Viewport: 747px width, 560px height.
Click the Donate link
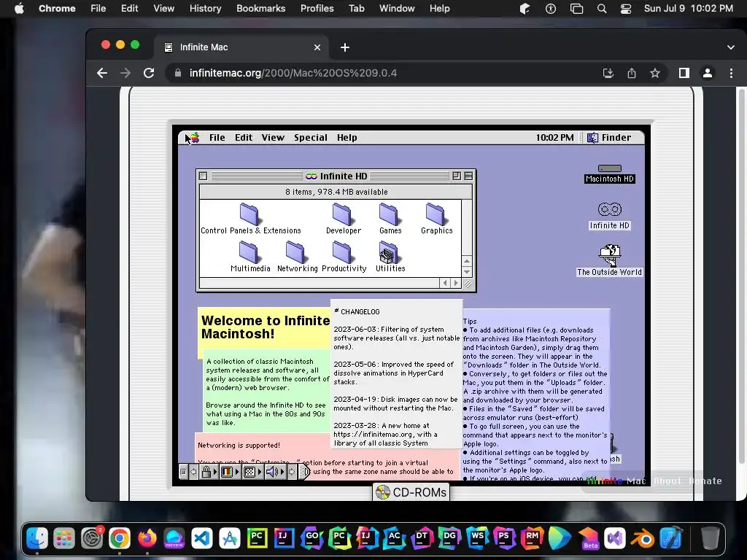pos(705,481)
